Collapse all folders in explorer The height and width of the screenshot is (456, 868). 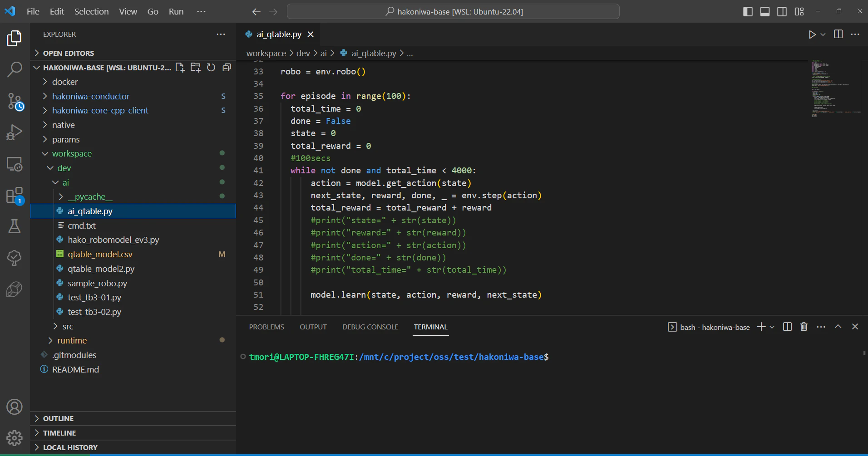227,68
